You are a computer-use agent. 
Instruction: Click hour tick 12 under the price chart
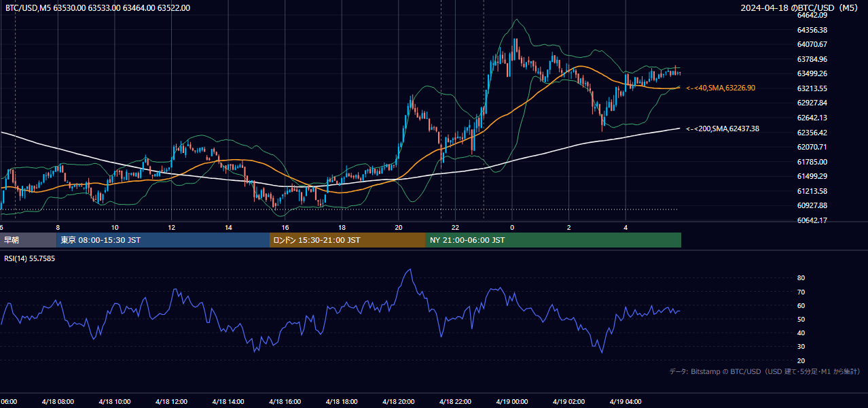(171, 228)
